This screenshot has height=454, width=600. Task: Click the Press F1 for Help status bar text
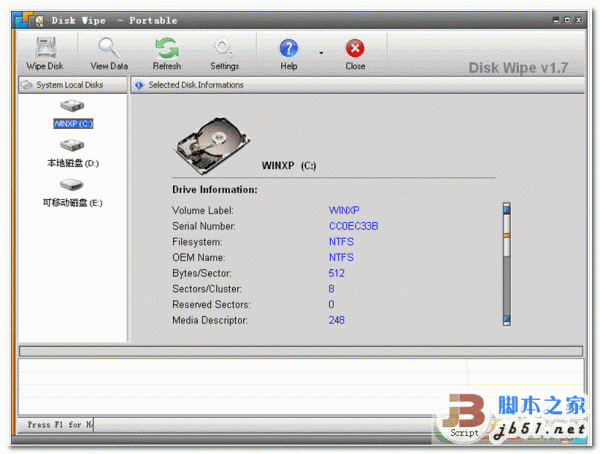tap(60, 425)
